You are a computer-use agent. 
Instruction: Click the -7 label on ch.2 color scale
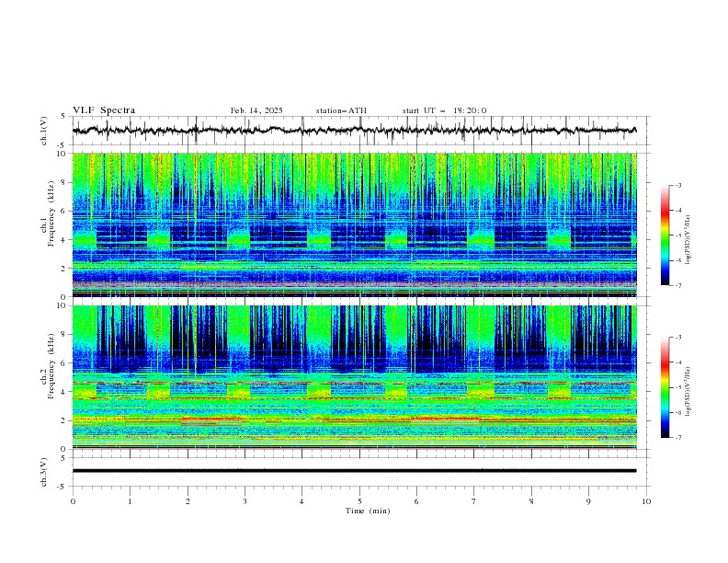pyautogui.click(x=678, y=438)
